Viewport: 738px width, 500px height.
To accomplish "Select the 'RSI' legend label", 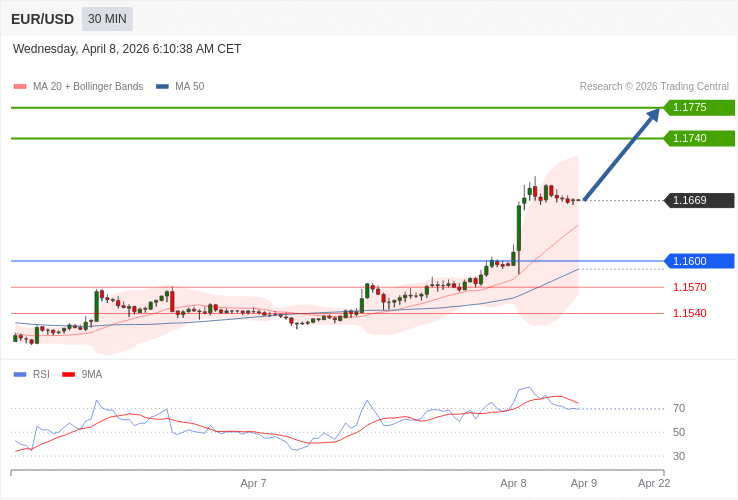I will pos(41,375).
